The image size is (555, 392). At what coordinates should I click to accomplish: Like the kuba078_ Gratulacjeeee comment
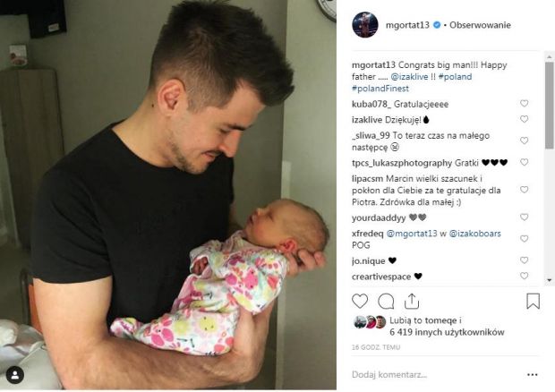tap(525, 103)
